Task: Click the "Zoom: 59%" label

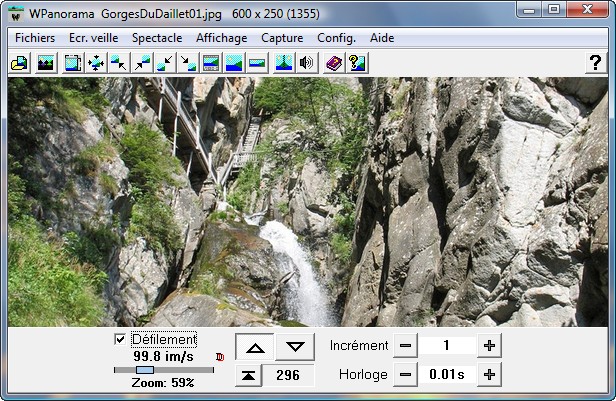Action: [x=163, y=383]
